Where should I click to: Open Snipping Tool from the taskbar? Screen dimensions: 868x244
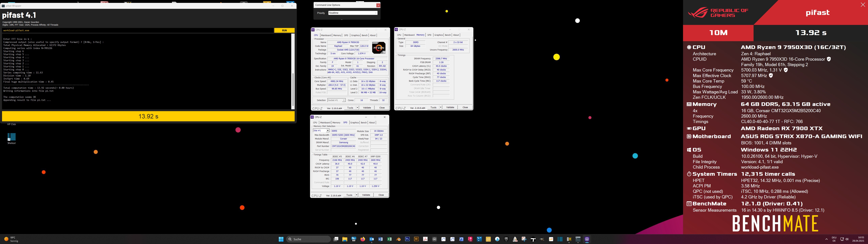point(524,239)
